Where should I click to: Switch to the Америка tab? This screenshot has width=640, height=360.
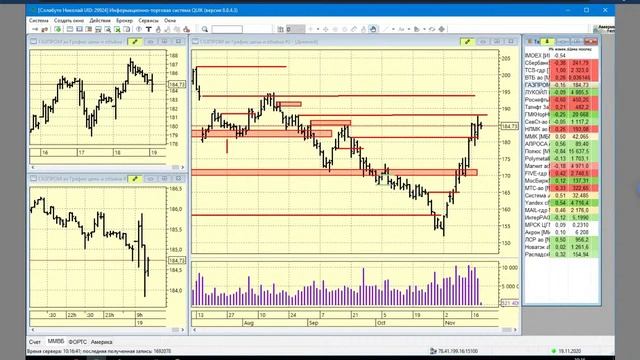point(101,342)
